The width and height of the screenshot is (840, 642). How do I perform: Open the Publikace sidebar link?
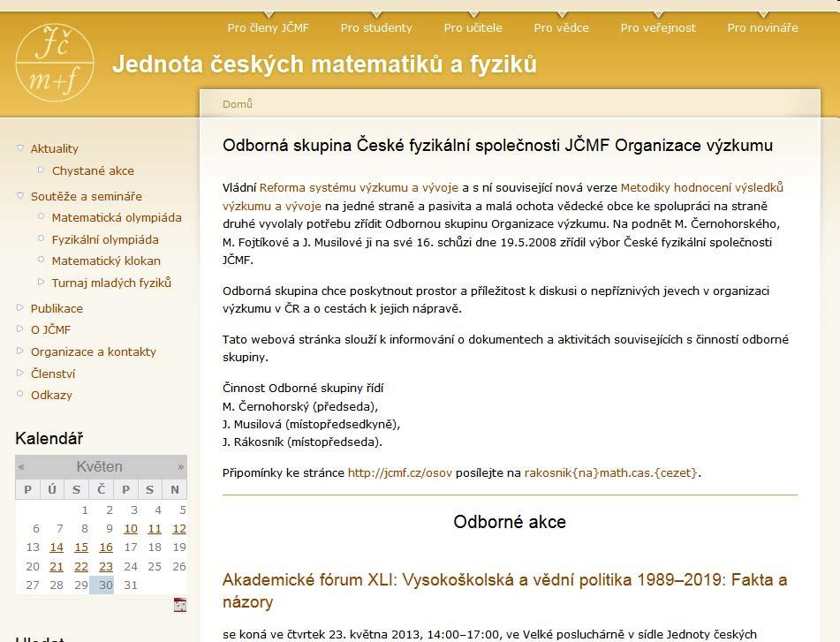(57, 309)
